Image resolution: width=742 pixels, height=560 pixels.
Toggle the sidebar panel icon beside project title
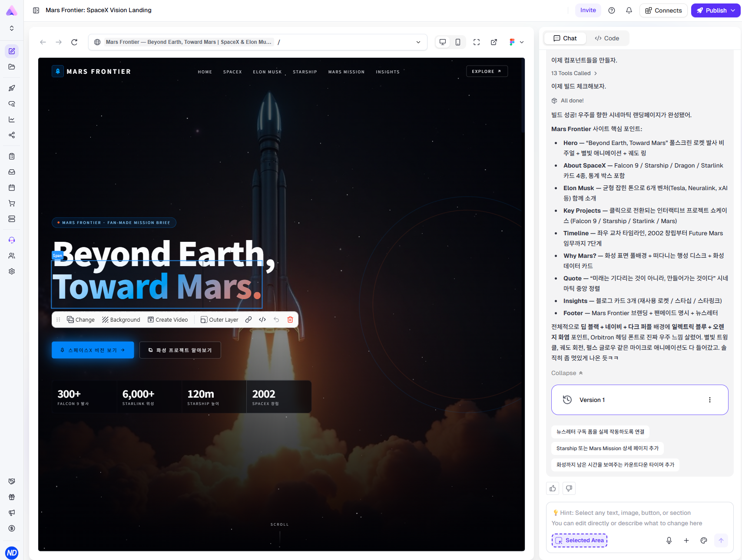point(36,10)
